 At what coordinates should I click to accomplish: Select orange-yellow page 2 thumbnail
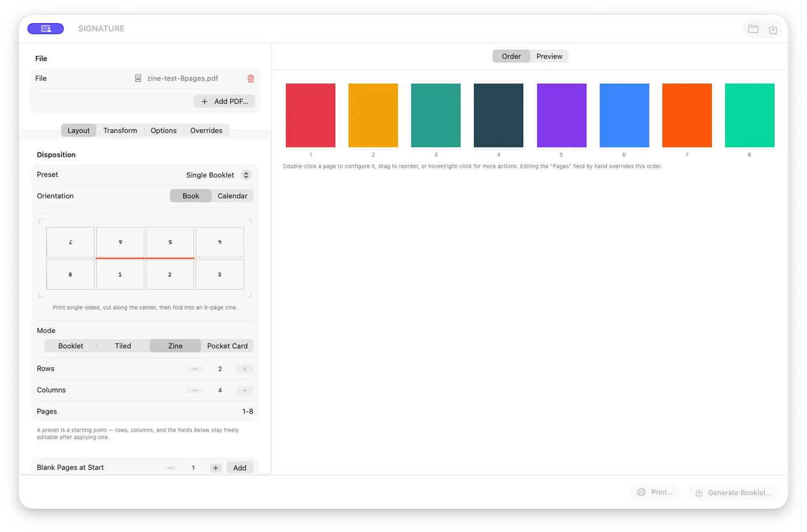tap(373, 115)
